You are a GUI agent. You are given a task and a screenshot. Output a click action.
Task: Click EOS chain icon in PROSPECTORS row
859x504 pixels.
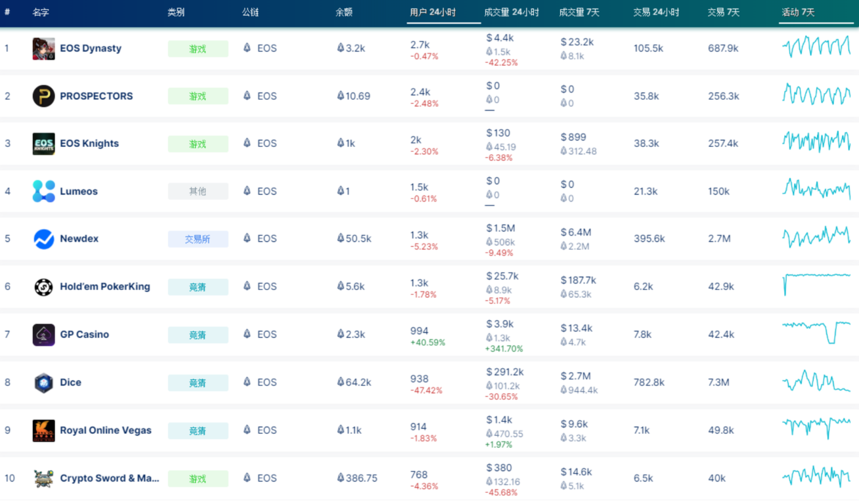247,96
